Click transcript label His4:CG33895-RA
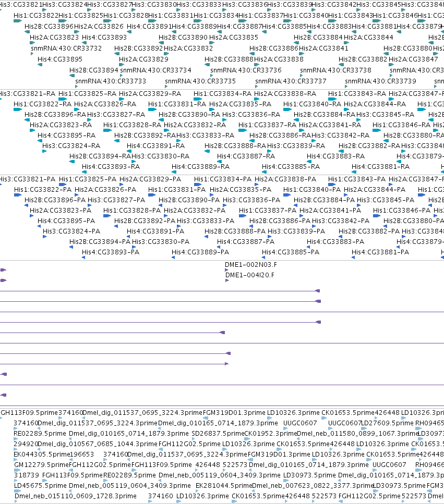The height and width of the screenshot is (504, 444). [x=67, y=136]
